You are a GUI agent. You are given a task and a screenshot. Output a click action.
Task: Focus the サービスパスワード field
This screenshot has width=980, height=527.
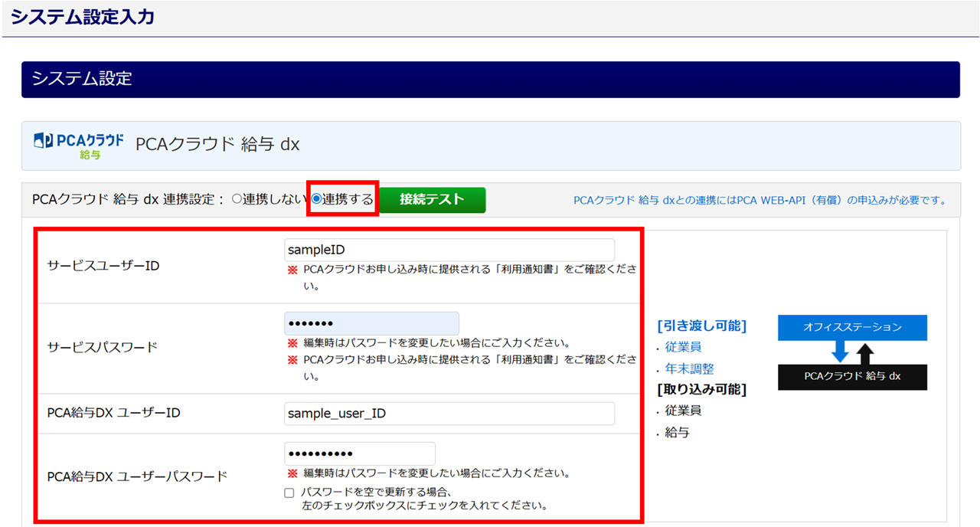tap(371, 323)
